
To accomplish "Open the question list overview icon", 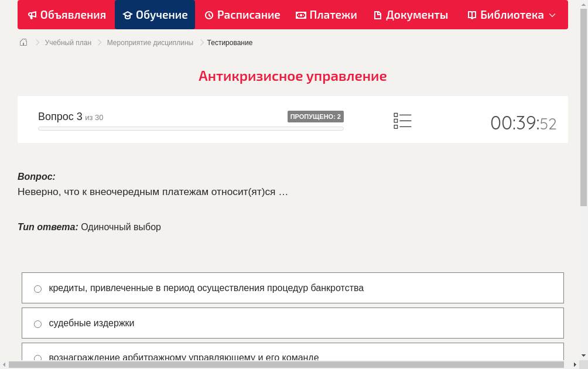I will 402,121.
